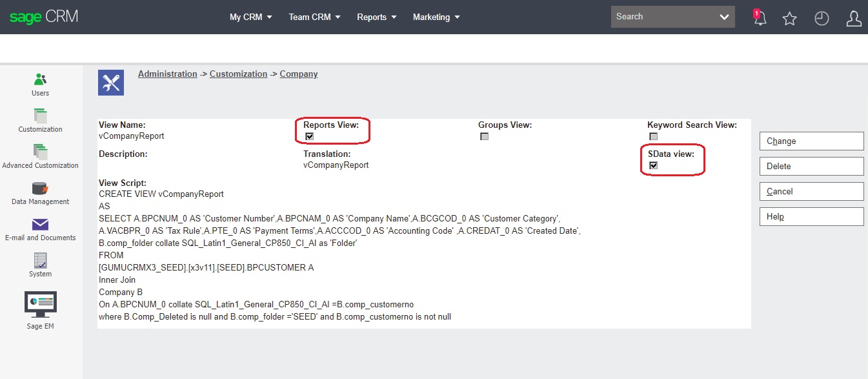Viewport: 868px width, 379px height.
Task: Uncheck the Reports View checkbox
Action: [309, 136]
